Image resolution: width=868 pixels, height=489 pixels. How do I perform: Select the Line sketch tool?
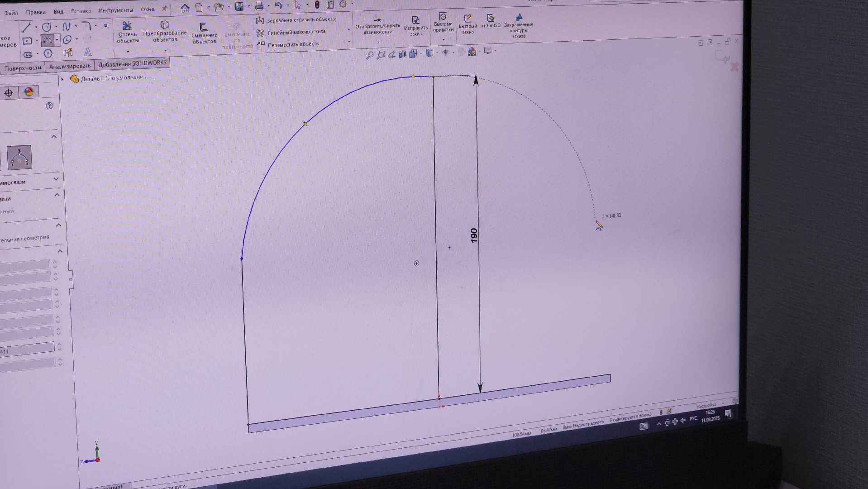[x=27, y=27]
